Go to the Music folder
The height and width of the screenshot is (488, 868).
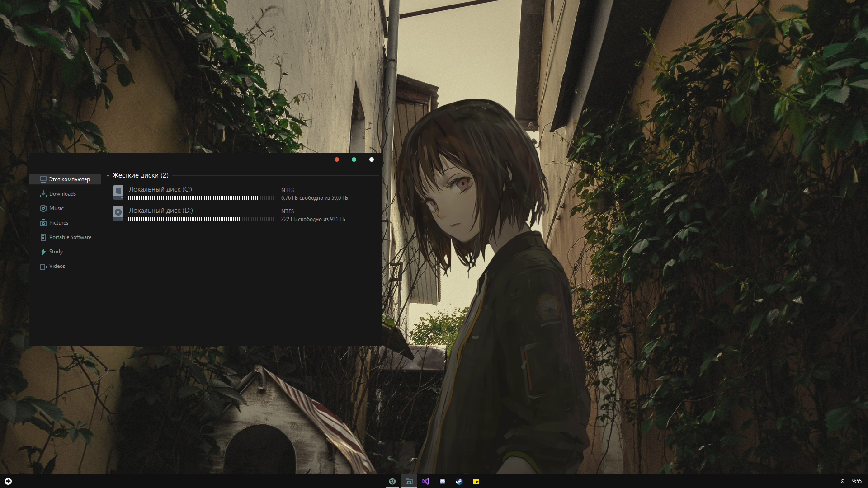point(56,208)
